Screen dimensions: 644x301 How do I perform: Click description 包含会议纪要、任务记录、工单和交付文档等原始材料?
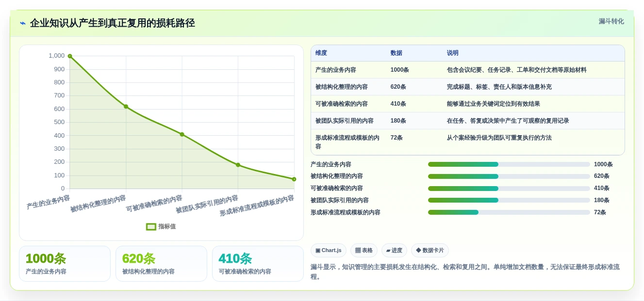[x=517, y=70]
